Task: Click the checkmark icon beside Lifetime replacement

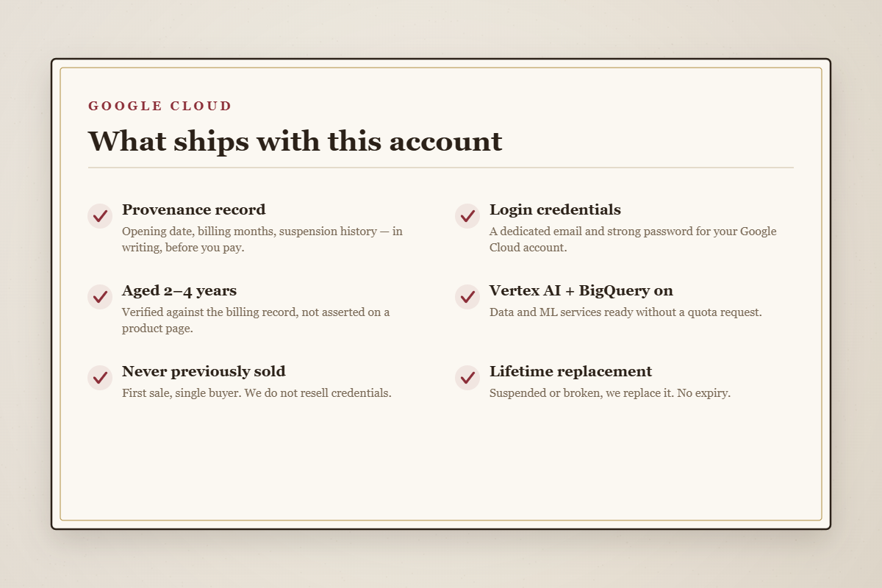Action: 467,378
